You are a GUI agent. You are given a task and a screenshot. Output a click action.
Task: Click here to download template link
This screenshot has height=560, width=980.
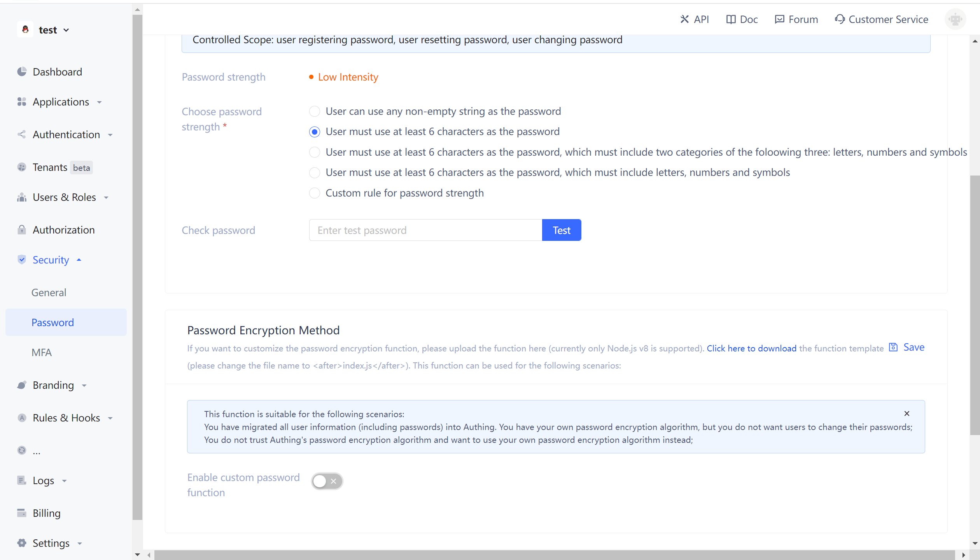[x=751, y=348]
